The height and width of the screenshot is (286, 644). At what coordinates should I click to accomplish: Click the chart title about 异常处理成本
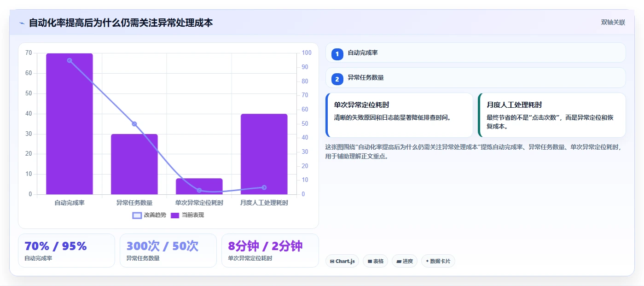pyautogui.click(x=121, y=23)
